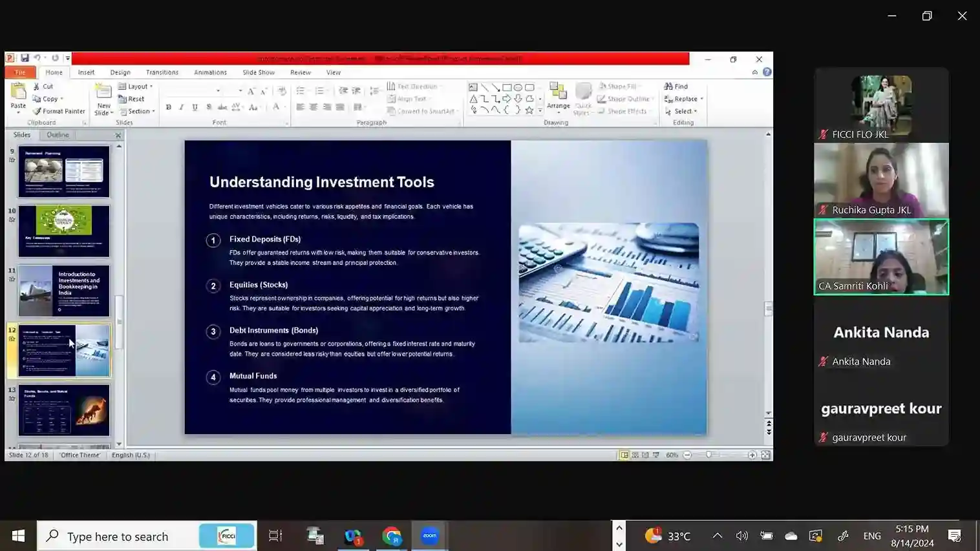Select slide 13 thumbnail with bull image
Image resolution: width=980 pixels, height=551 pixels.
point(64,411)
